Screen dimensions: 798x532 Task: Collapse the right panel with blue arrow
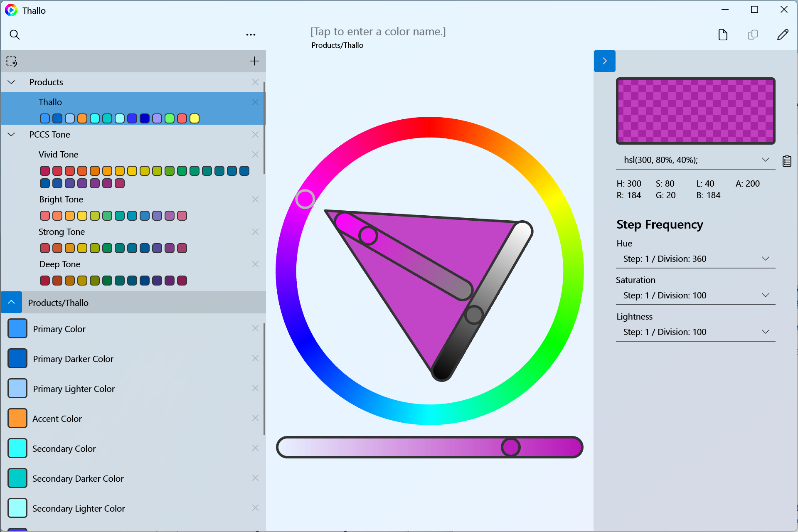(604, 61)
